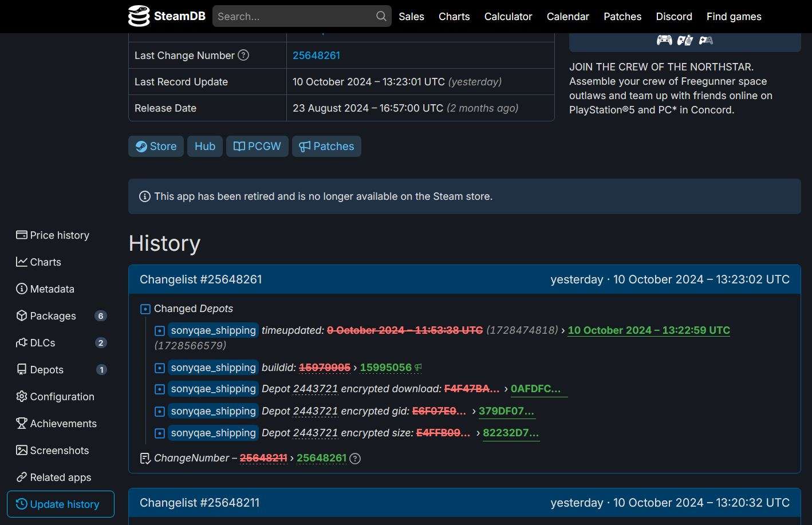Click new encrypted gid value 379DF07...
Image resolution: width=812 pixels, height=525 pixels.
coord(507,411)
